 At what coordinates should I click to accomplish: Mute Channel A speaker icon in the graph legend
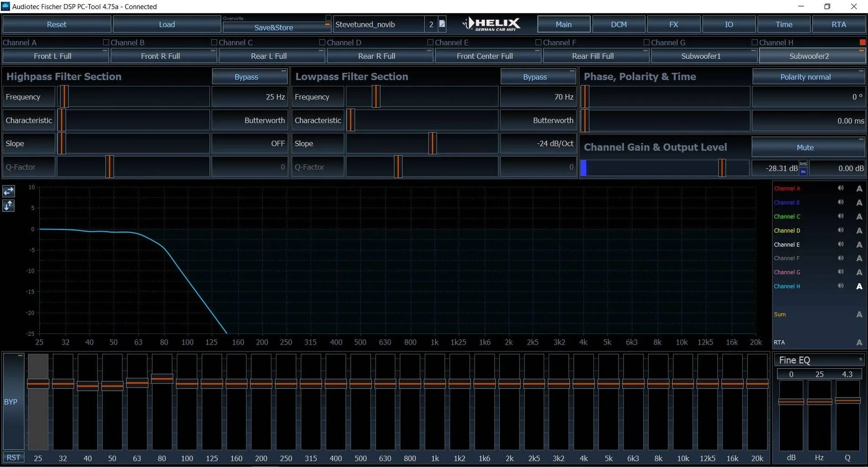[841, 188]
